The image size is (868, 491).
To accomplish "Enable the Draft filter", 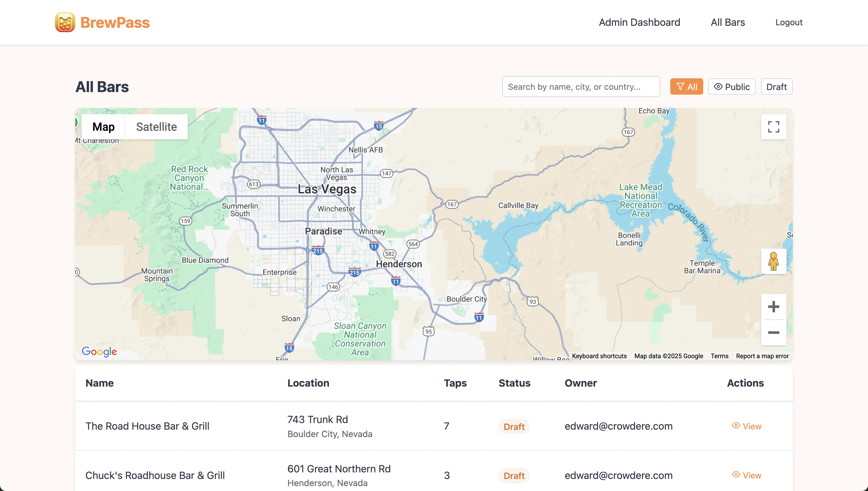I will (776, 86).
